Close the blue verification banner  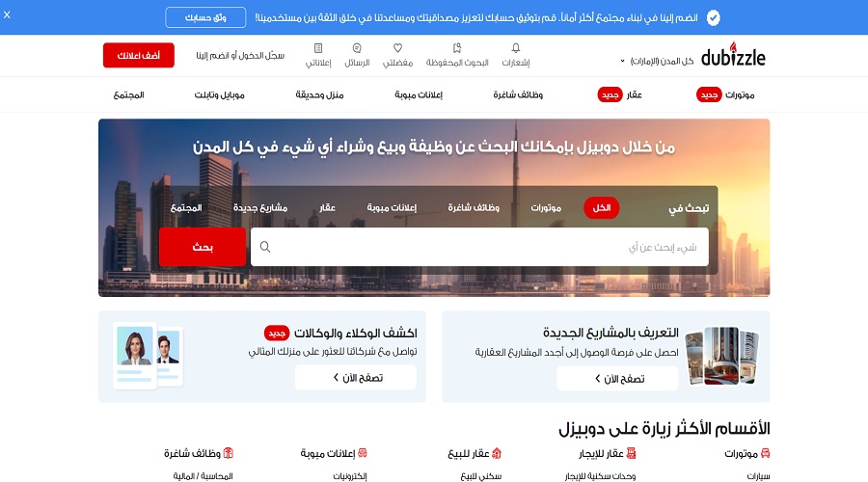click(x=7, y=14)
